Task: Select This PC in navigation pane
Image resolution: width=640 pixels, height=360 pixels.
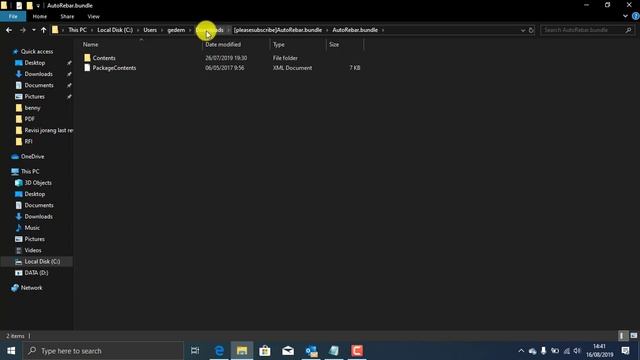Action: tap(30, 171)
